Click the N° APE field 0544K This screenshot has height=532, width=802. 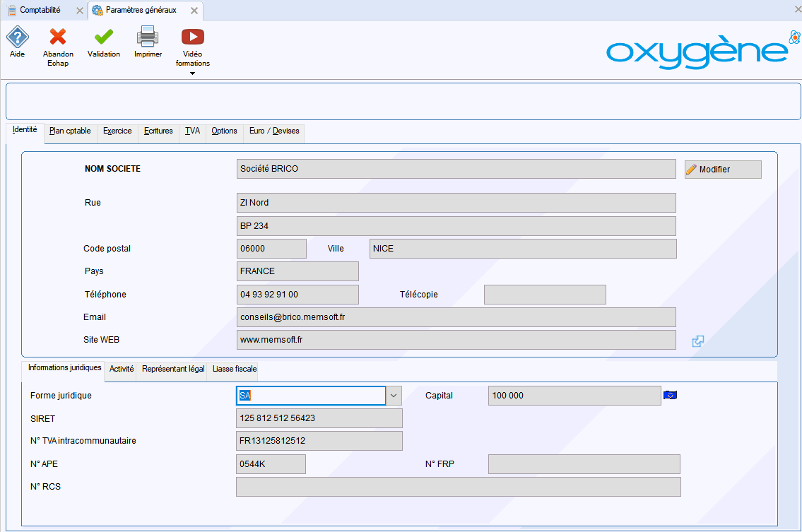[x=271, y=464]
